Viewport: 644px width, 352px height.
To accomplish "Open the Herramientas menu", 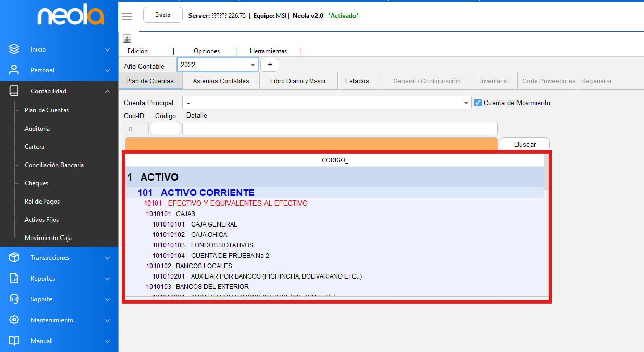I will click(268, 51).
